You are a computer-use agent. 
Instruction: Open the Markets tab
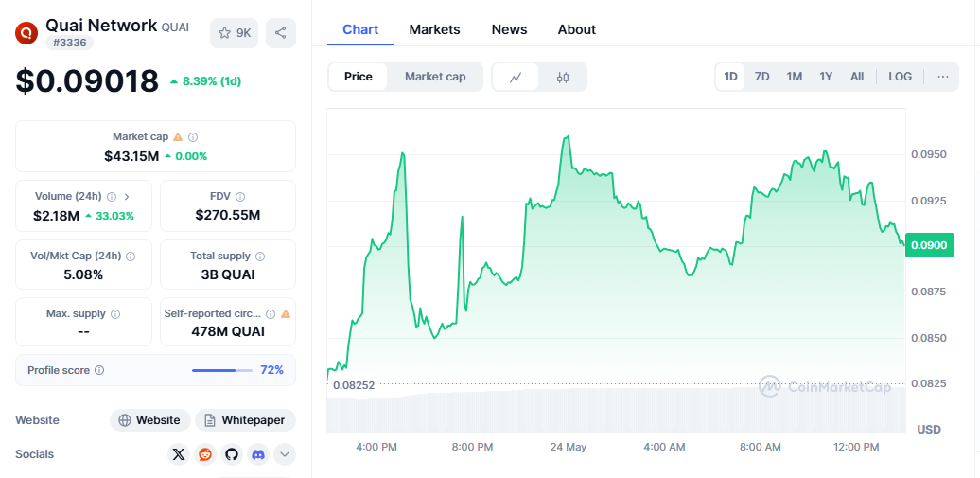(x=434, y=30)
